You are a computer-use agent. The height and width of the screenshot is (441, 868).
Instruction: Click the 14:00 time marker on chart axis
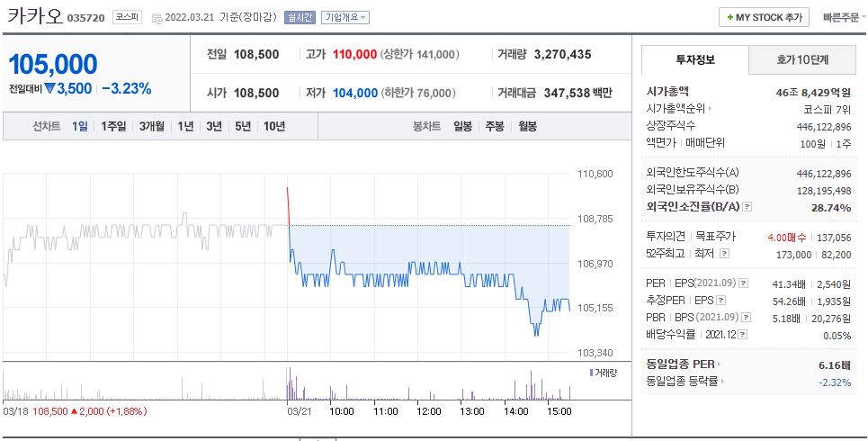(x=515, y=411)
